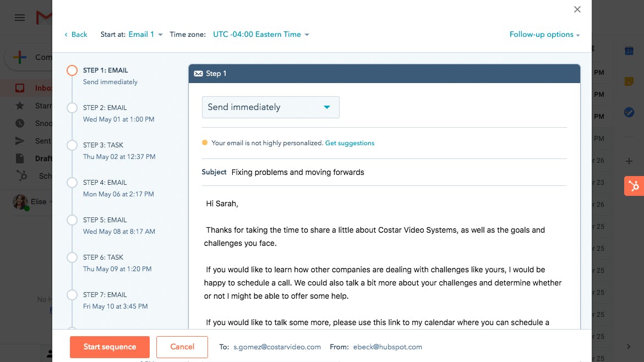Open the Google Keep side panel icon
The width and height of the screenshot is (644, 362).
click(x=629, y=81)
